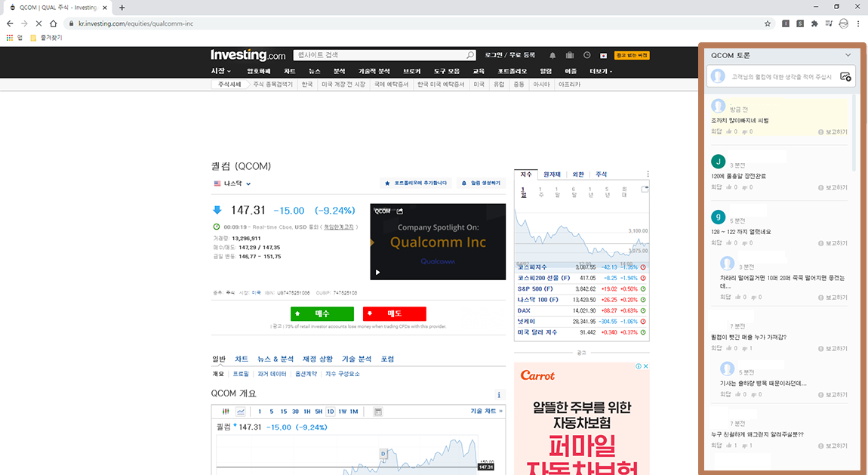This screenshot has height=475, width=868.
Task: Open the 포트폴리오 navigation item
Action: click(x=512, y=72)
